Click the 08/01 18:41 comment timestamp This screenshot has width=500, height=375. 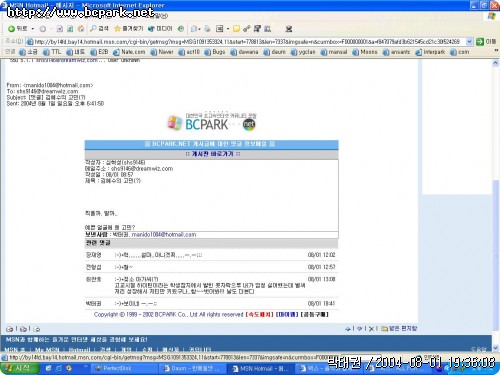321,304
